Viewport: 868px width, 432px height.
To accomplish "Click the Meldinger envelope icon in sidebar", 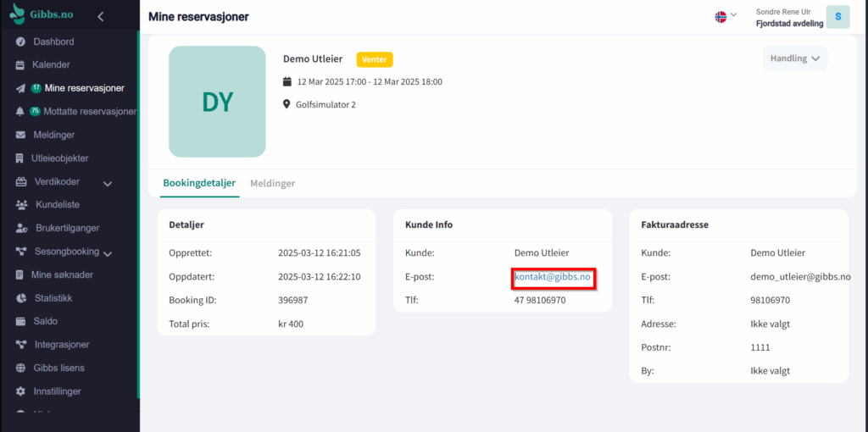I will point(20,135).
